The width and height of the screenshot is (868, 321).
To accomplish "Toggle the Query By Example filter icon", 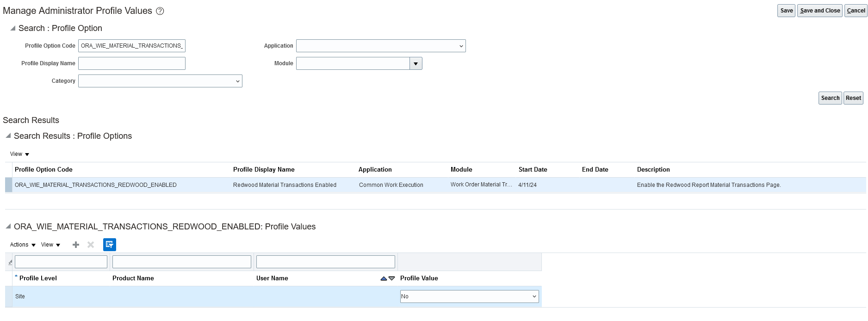I will point(110,245).
